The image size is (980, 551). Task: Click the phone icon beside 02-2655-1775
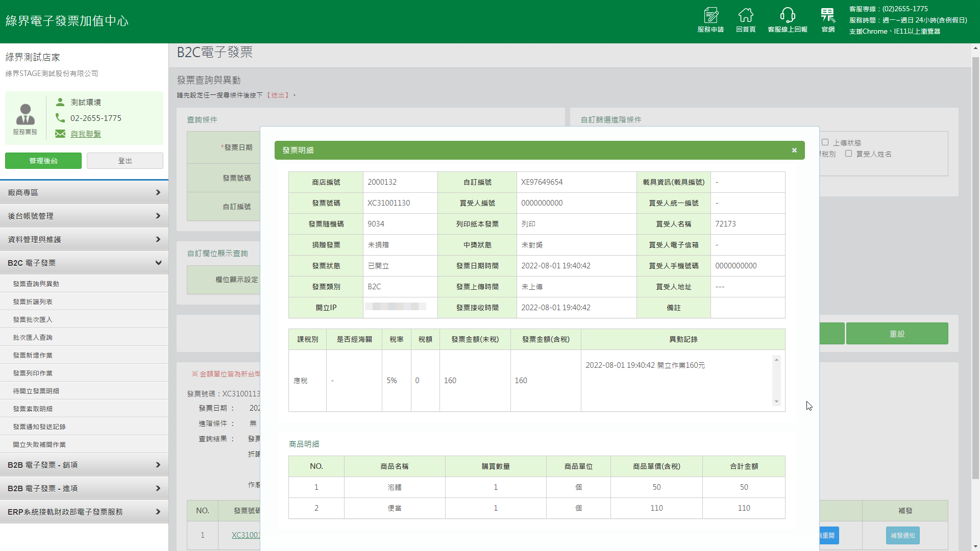tap(60, 118)
